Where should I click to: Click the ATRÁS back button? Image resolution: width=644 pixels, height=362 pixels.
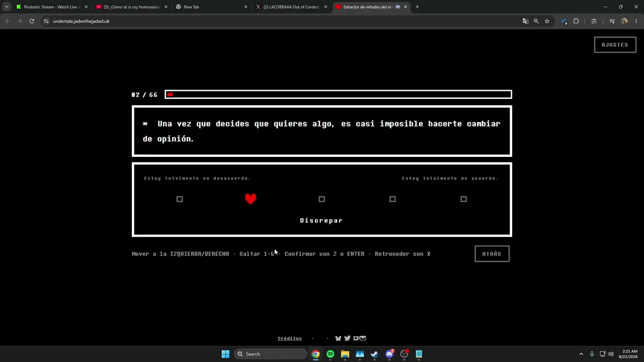click(492, 254)
